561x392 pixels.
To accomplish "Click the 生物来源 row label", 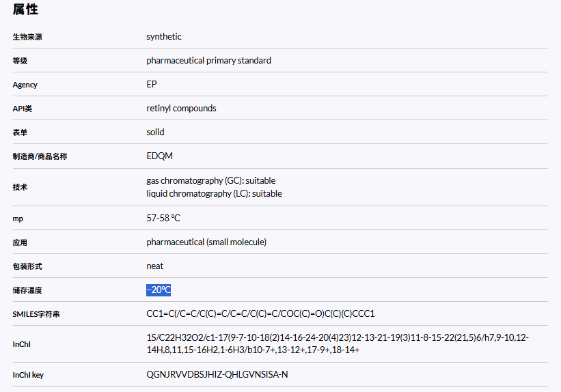I will pyautogui.click(x=27, y=37).
